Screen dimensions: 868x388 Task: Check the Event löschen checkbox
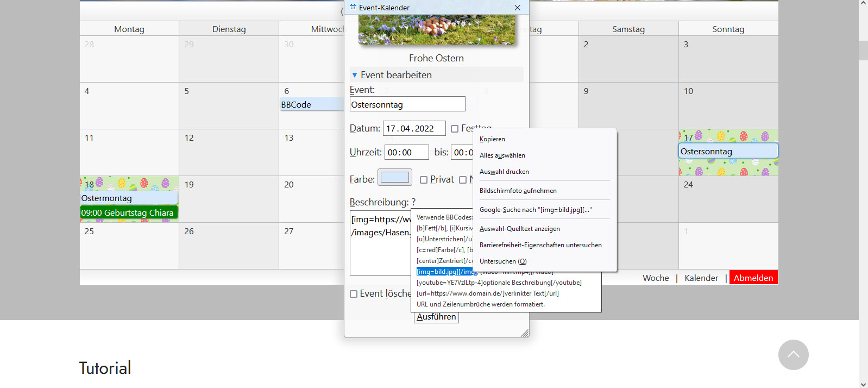pos(354,294)
